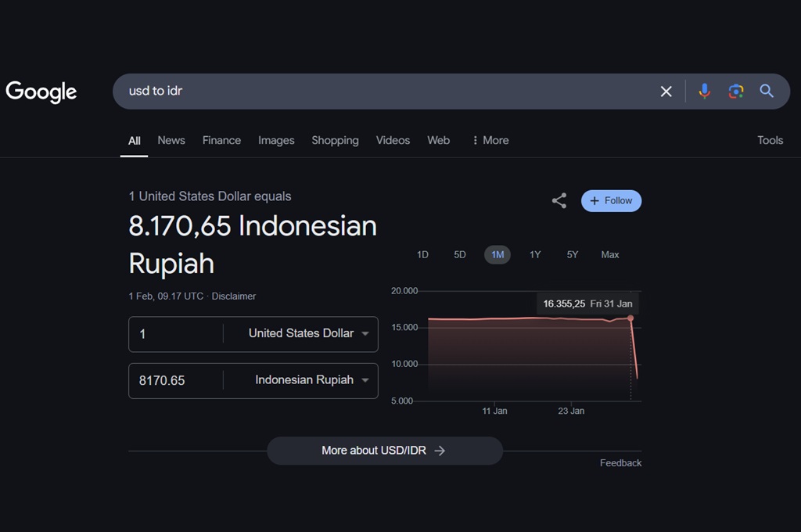Open Google Lens image search
This screenshot has width=801, height=532.
pyautogui.click(x=735, y=92)
